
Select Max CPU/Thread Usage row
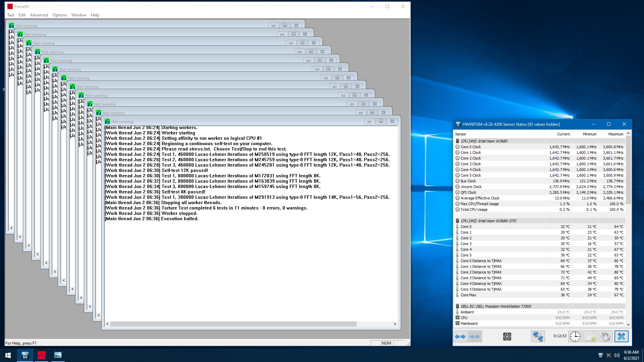(x=539, y=204)
